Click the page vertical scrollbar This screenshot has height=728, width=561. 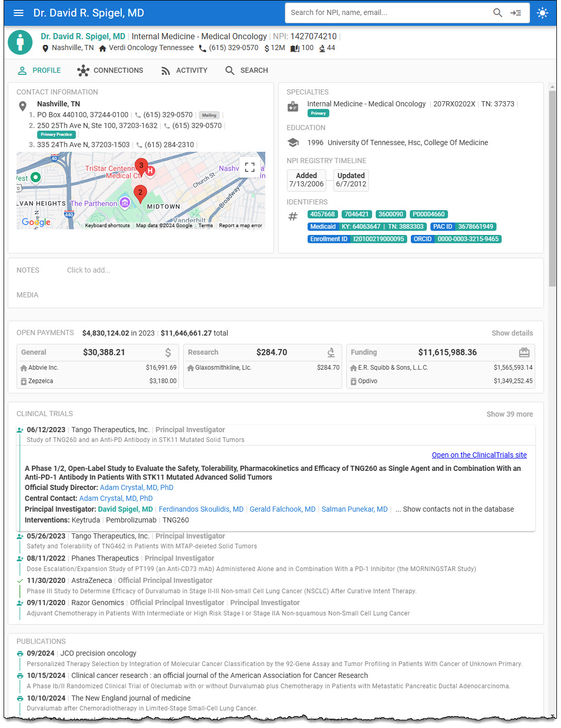[552, 188]
